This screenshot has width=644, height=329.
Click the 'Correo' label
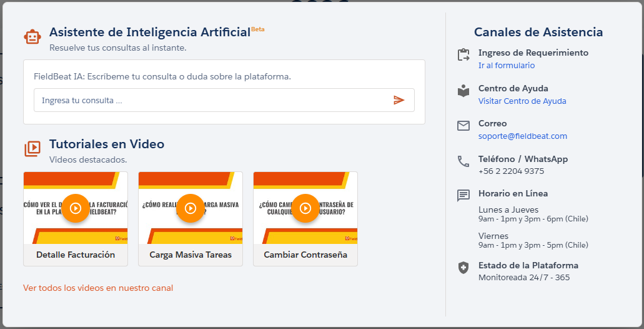pyautogui.click(x=492, y=123)
